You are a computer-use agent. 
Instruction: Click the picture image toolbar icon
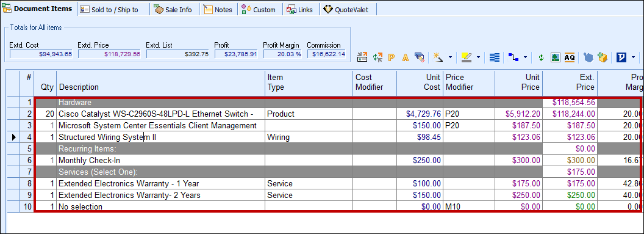[x=556, y=57]
